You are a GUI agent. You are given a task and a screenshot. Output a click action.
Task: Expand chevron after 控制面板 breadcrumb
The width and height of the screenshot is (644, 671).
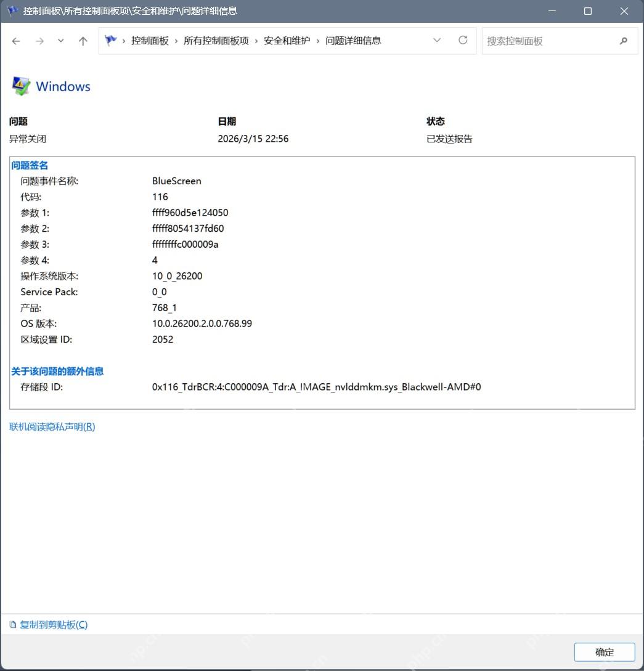[176, 41]
